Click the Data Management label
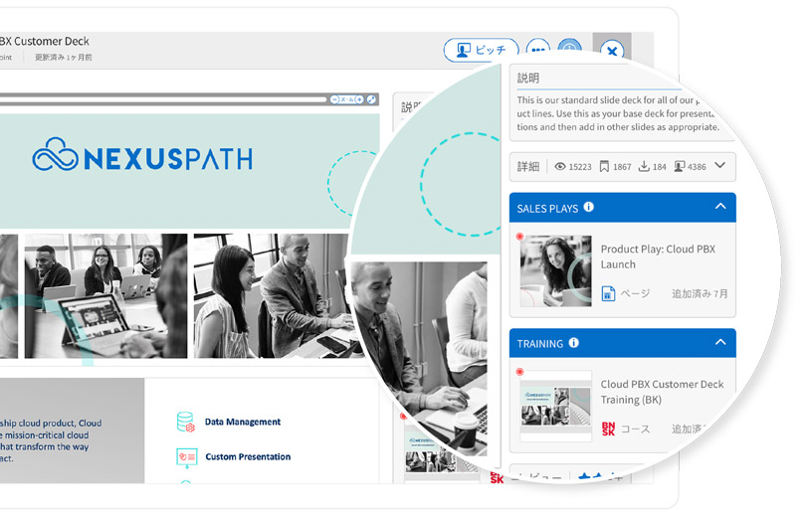Viewport: 812px width, 515px height. click(243, 422)
